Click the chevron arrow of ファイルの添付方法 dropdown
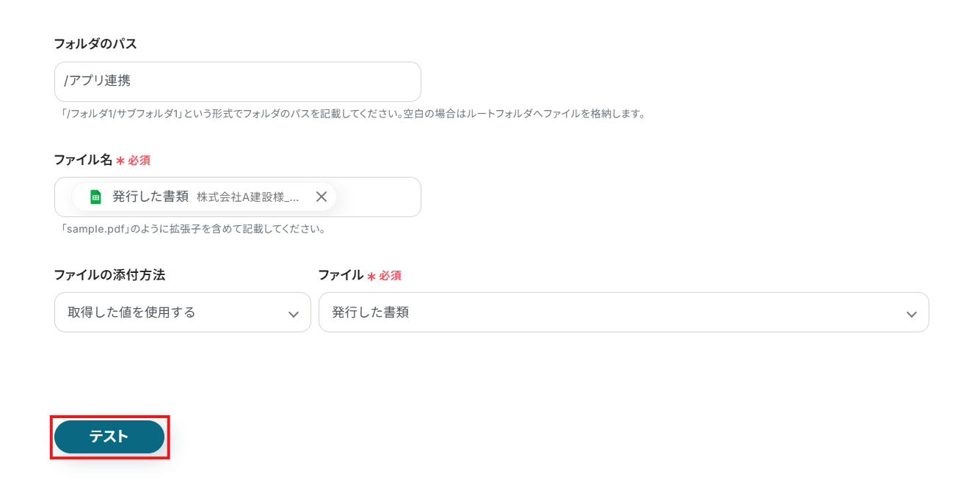The height and width of the screenshot is (504, 980). click(x=294, y=314)
